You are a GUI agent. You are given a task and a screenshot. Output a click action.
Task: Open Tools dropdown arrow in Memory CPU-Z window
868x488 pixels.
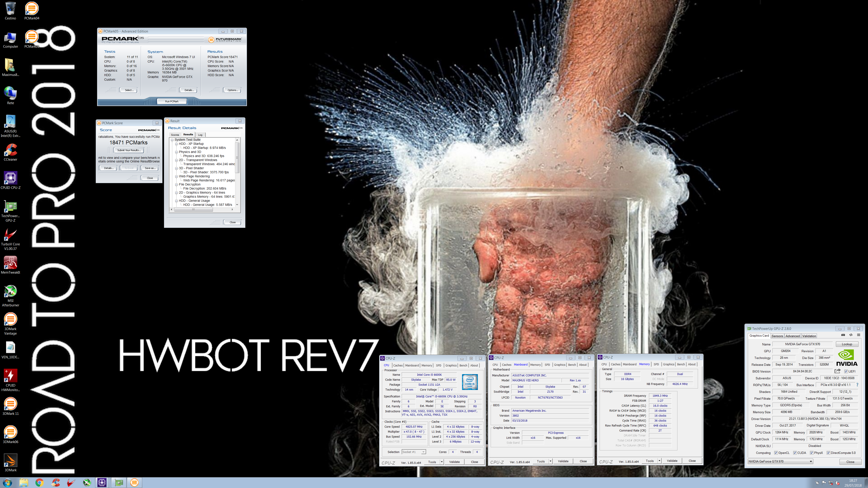659,461
